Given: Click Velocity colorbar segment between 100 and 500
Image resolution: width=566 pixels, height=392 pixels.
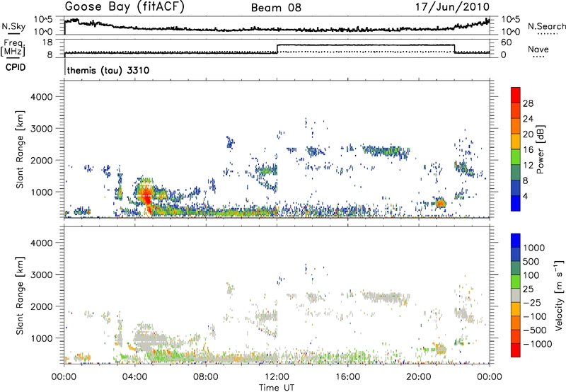Looking at the screenshot, I should click(516, 268).
